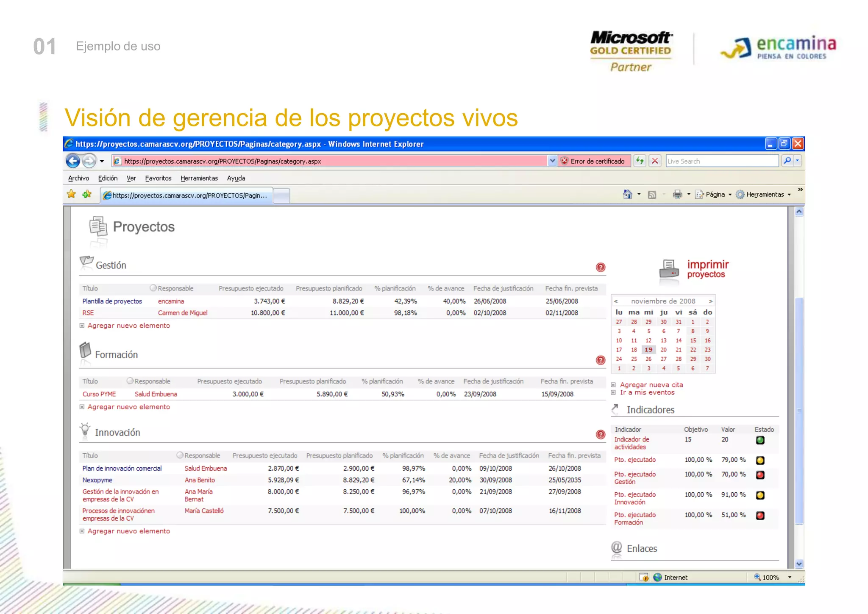Click the Enlaces at-sign icon

click(x=617, y=547)
